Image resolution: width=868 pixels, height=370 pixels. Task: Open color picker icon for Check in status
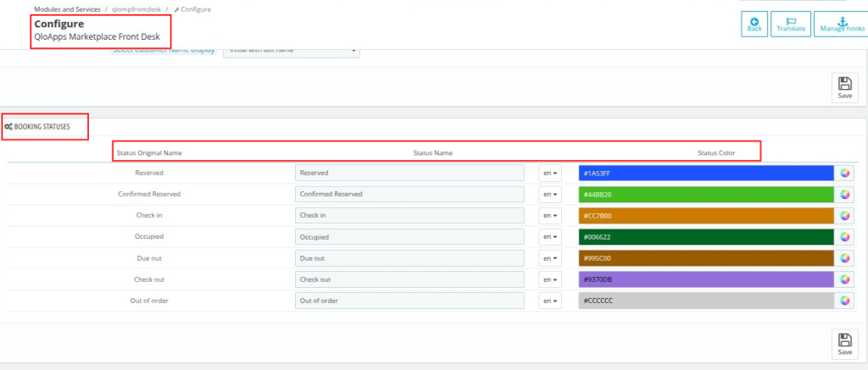click(x=844, y=216)
